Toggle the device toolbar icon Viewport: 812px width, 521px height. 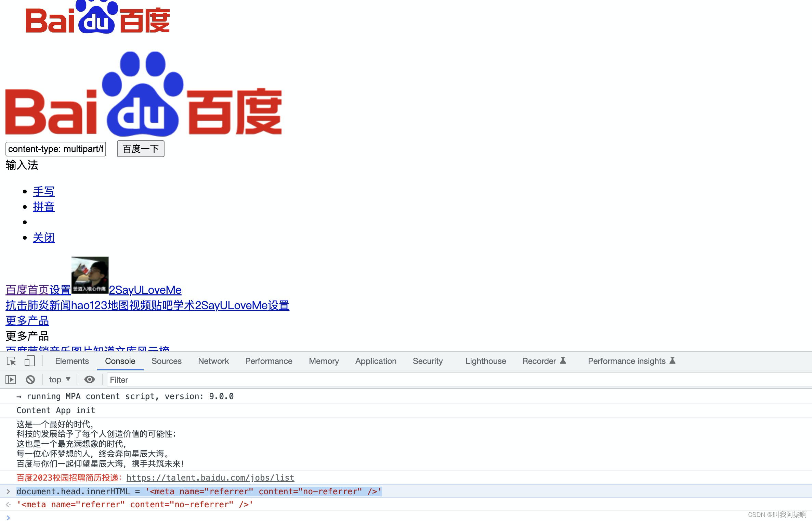click(x=29, y=361)
